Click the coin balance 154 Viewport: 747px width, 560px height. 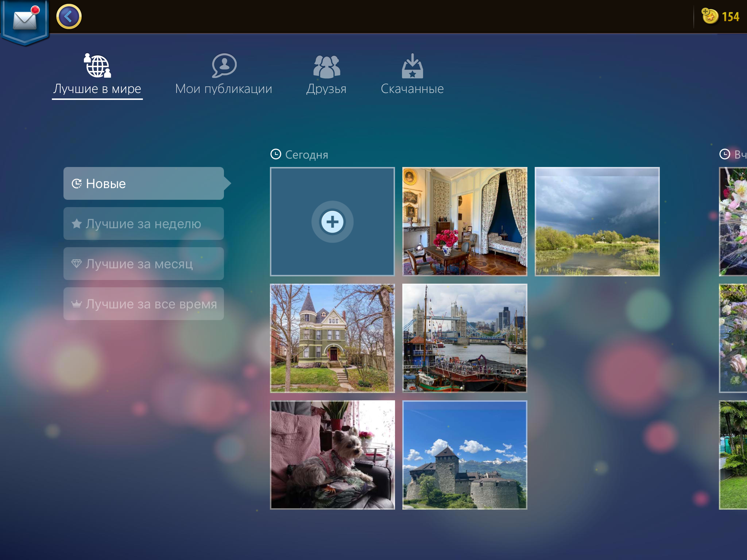tap(730, 17)
